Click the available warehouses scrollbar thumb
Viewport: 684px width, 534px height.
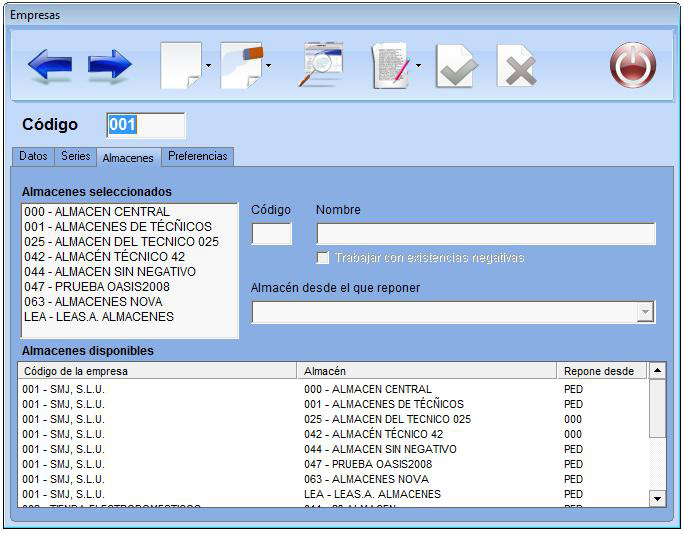coord(657,408)
